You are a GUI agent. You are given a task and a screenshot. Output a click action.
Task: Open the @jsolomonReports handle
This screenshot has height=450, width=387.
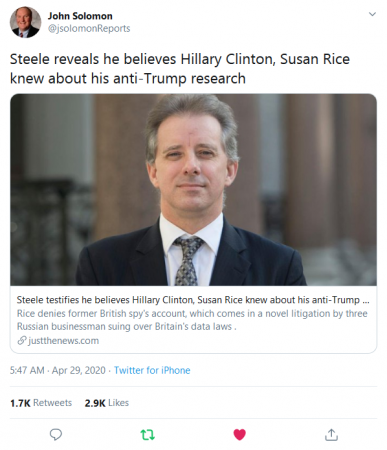coord(89,29)
